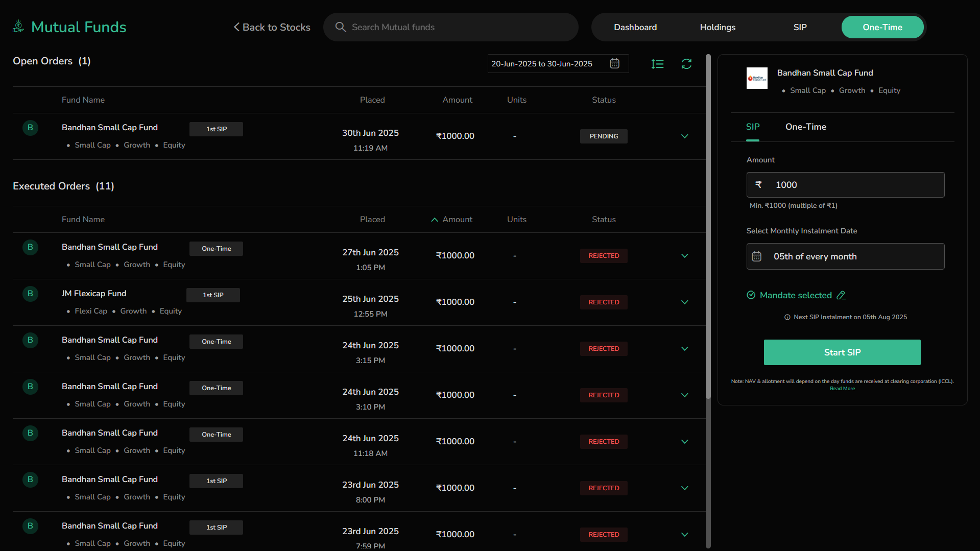Image resolution: width=980 pixels, height=551 pixels.
Task: Click the PENDING status badge
Action: click(x=604, y=136)
